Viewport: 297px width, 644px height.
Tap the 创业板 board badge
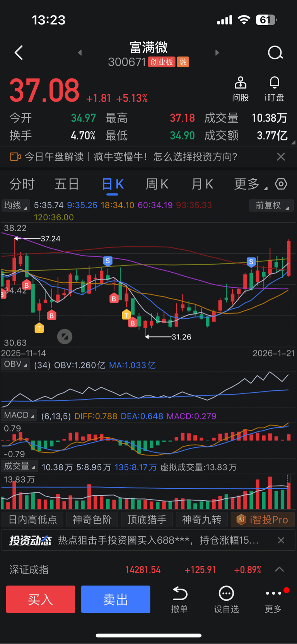point(162,62)
